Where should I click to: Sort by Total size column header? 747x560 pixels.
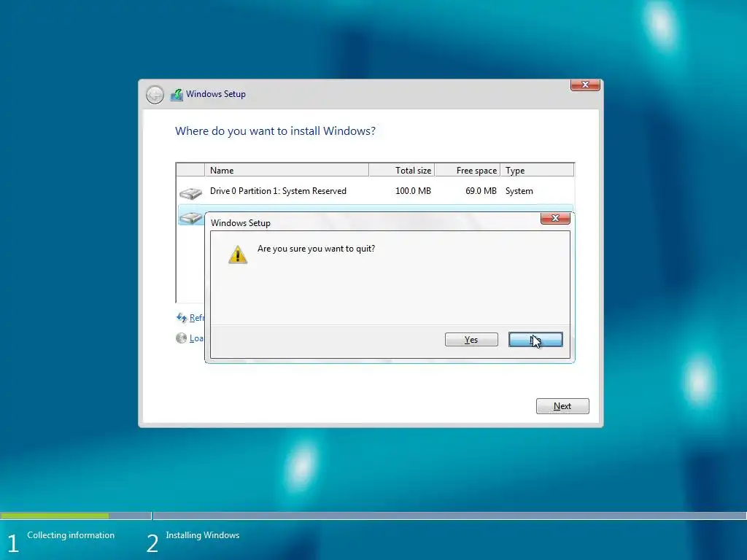coord(402,170)
